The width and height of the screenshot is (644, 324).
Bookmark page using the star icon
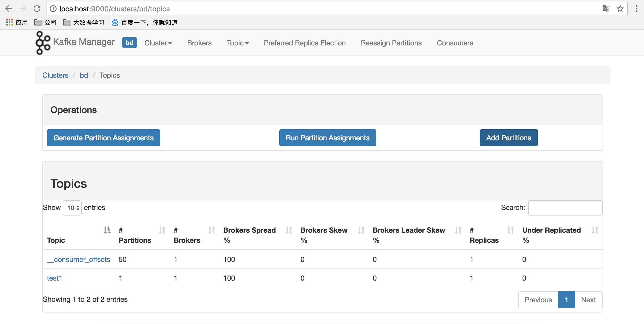click(x=620, y=9)
